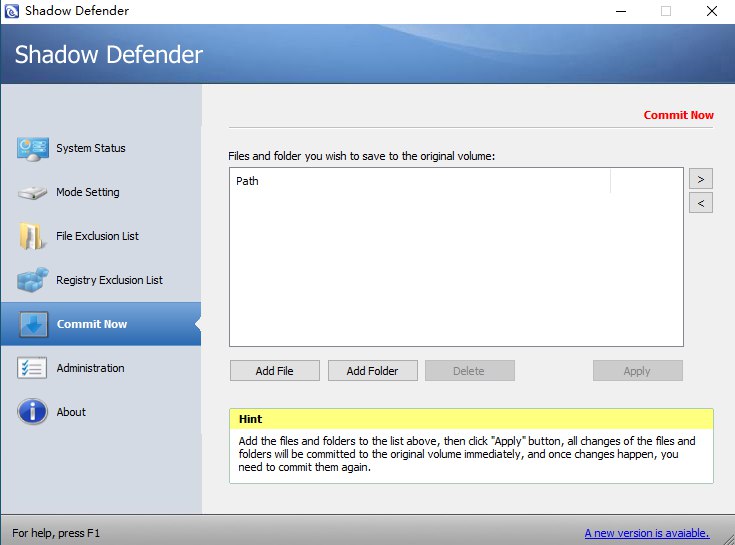Click the 'For help, press F1' status text
Image resolution: width=735 pixels, height=545 pixels.
pyautogui.click(x=56, y=533)
